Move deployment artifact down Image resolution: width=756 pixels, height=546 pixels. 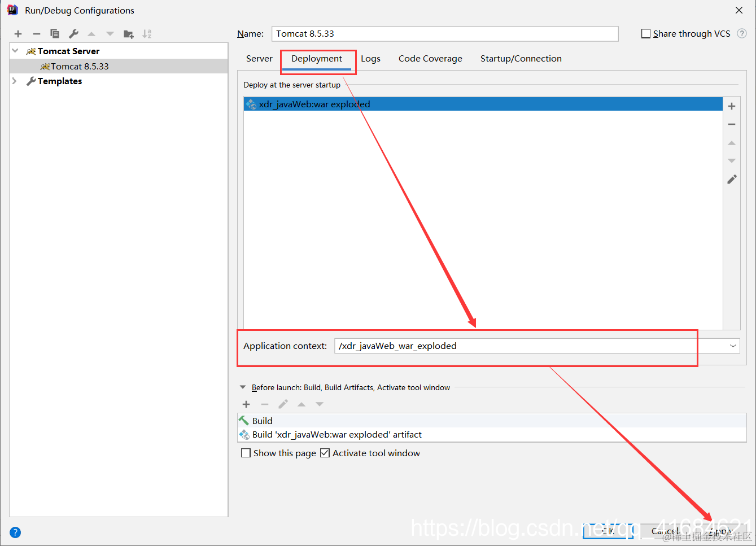732,161
